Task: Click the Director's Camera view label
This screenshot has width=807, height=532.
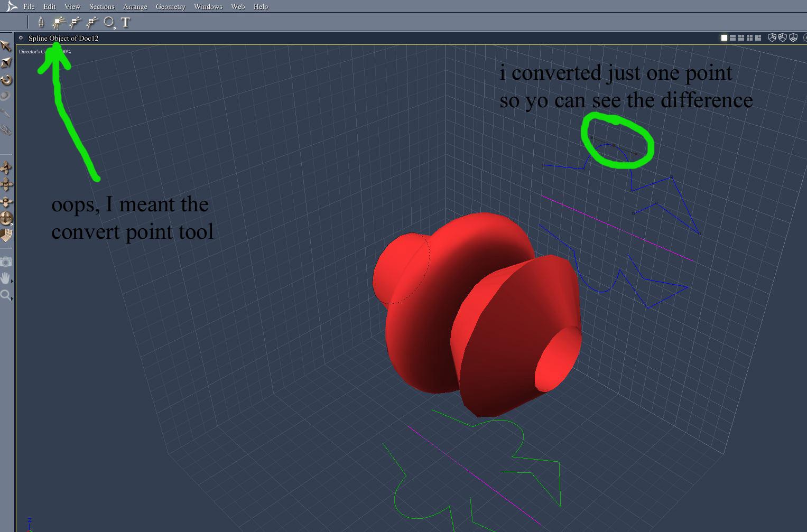Action: coord(44,52)
